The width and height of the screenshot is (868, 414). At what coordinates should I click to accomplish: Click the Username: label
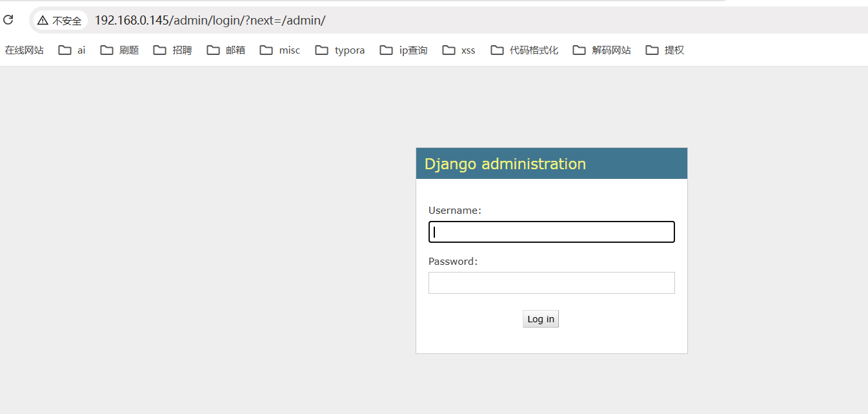point(455,211)
